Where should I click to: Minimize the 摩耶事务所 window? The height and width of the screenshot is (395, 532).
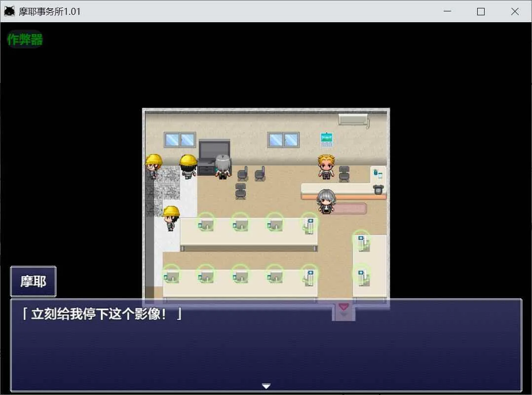pos(447,11)
